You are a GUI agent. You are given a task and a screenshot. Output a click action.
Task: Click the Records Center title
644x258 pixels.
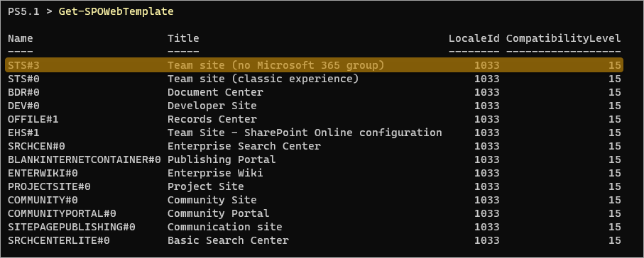(212, 119)
